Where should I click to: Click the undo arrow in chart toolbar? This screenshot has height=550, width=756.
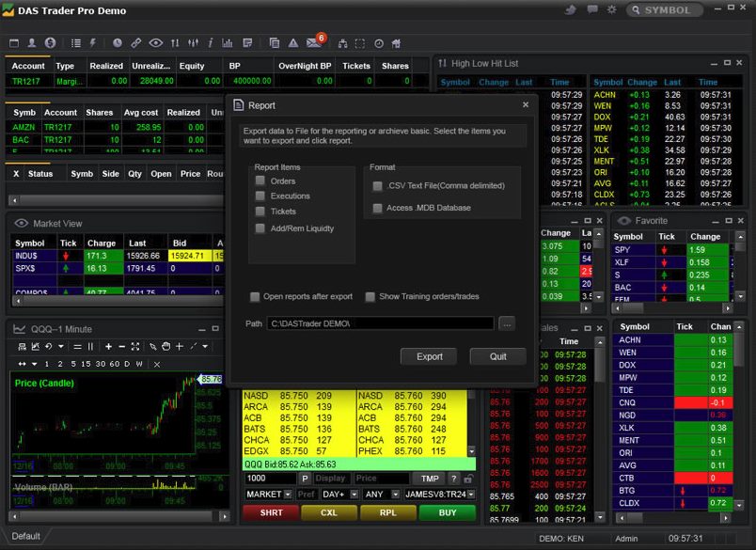pyautogui.click(x=48, y=347)
